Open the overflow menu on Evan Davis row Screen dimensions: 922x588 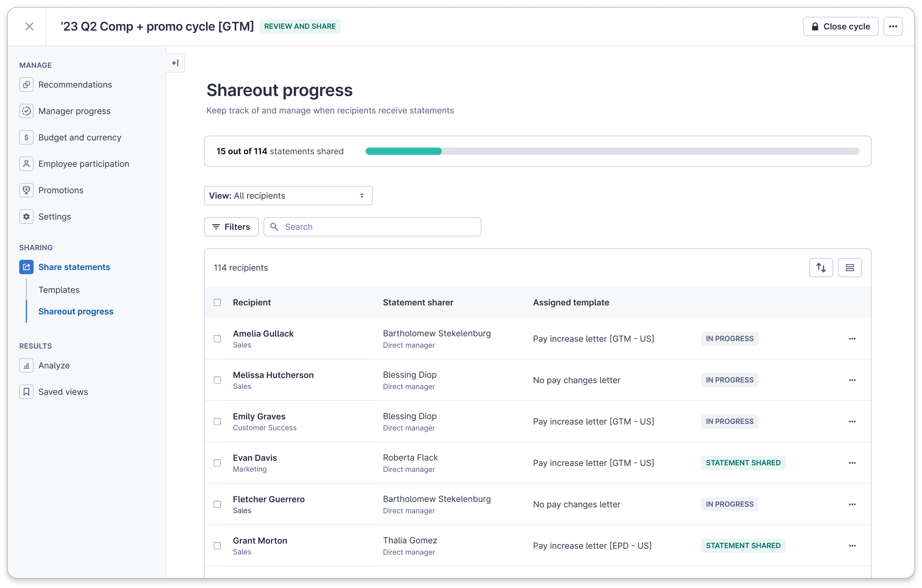pyautogui.click(x=852, y=462)
